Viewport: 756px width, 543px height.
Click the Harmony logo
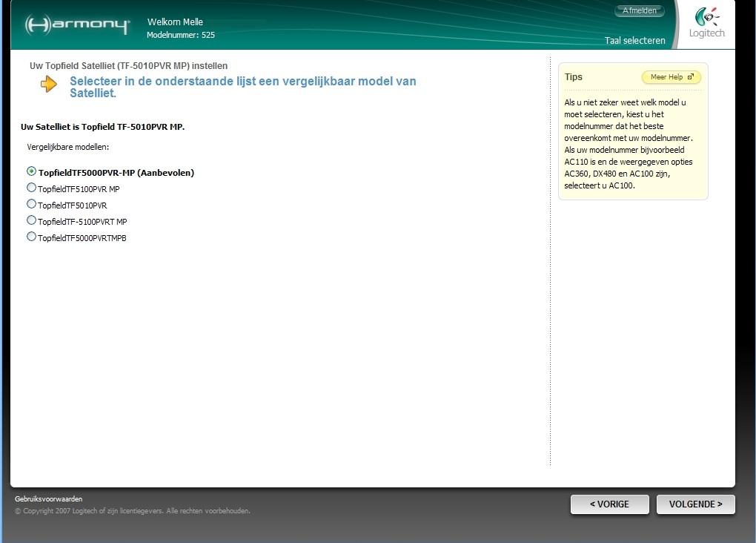click(77, 24)
